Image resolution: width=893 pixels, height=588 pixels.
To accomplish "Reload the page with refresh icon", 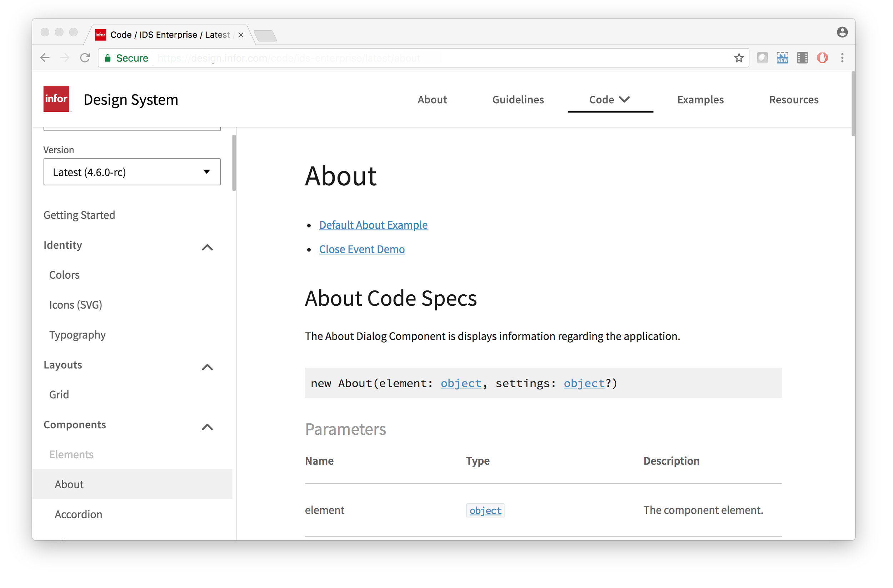I will pyautogui.click(x=85, y=58).
